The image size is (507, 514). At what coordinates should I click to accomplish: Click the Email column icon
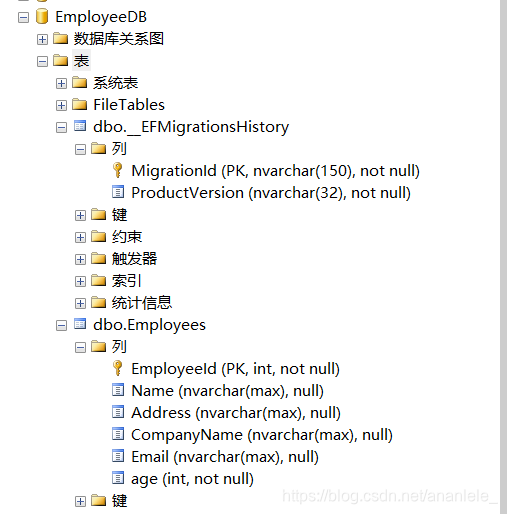tap(118, 456)
